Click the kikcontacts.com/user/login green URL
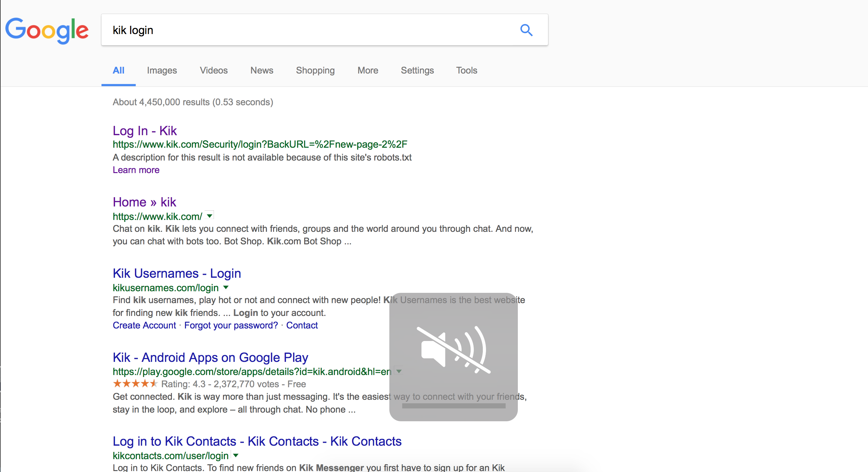The height and width of the screenshot is (472, 868). pos(171,456)
